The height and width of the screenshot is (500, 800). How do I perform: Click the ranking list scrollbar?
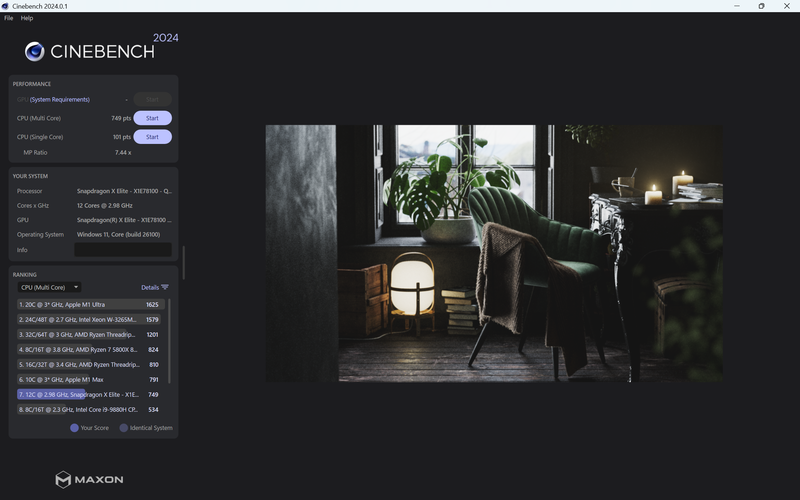pyautogui.click(x=169, y=341)
